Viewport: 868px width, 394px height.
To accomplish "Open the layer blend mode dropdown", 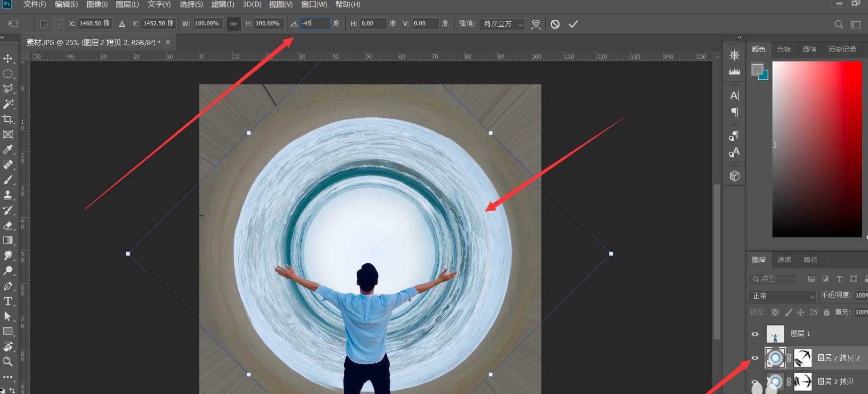I will click(x=782, y=296).
